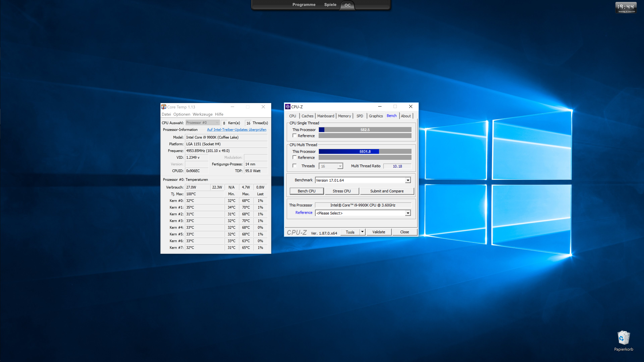Image resolution: width=644 pixels, height=362 pixels.
Task: Click the Intel-Treiber-Updates überprüfen link
Action: (x=236, y=130)
